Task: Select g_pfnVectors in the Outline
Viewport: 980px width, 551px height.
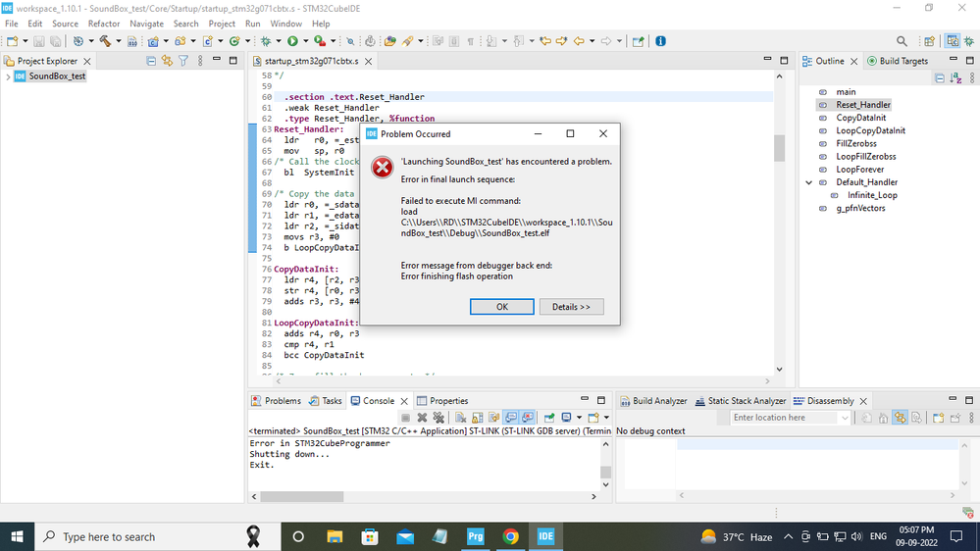Action: pos(860,209)
